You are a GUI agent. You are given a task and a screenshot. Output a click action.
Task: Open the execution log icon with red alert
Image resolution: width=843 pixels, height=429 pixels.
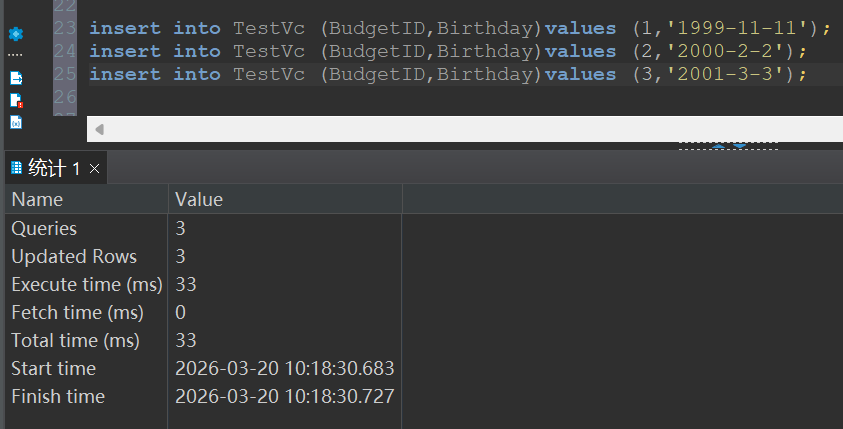[16, 101]
